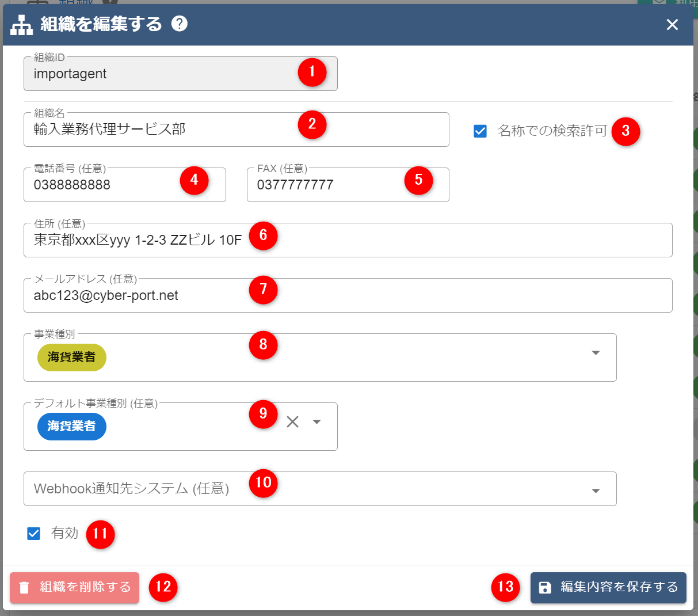Click the yellow 海貨業者 chip
698x616 pixels.
tap(72, 358)
